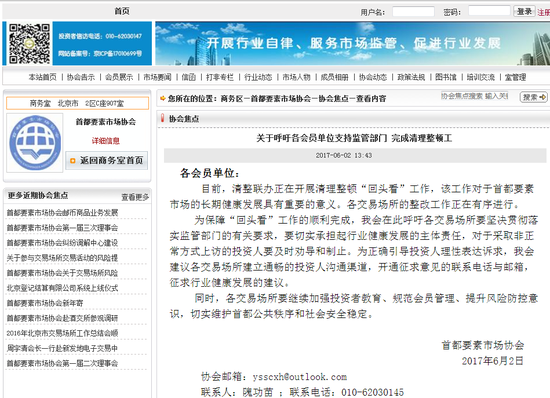
Task: Open 会员展示 navigation item
Action: pos(119,77)
